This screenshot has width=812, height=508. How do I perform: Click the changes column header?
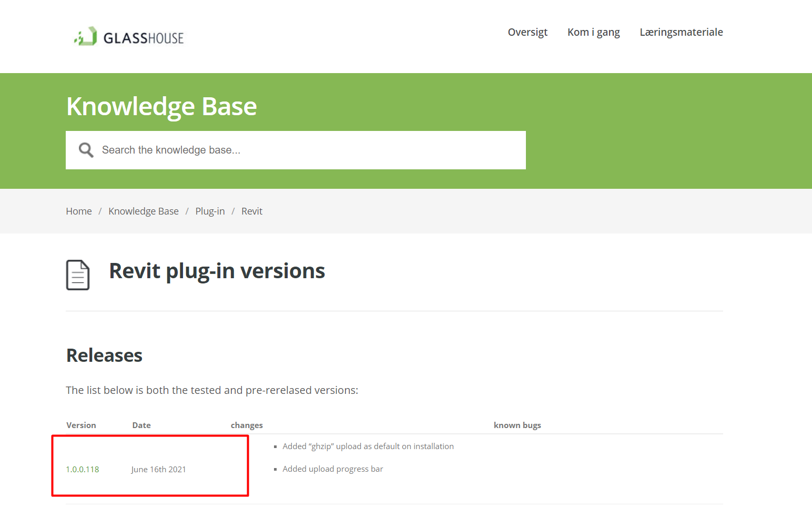[x=247, y=425]
